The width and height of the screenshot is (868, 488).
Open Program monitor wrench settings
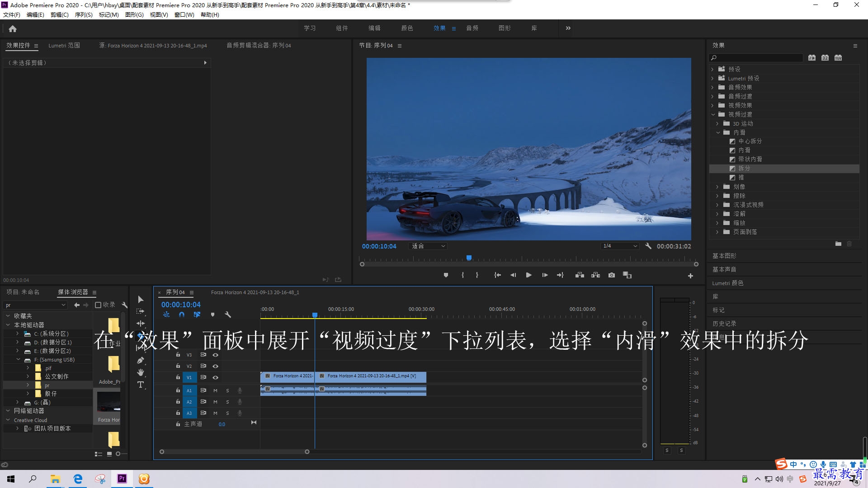coord(648,246)
